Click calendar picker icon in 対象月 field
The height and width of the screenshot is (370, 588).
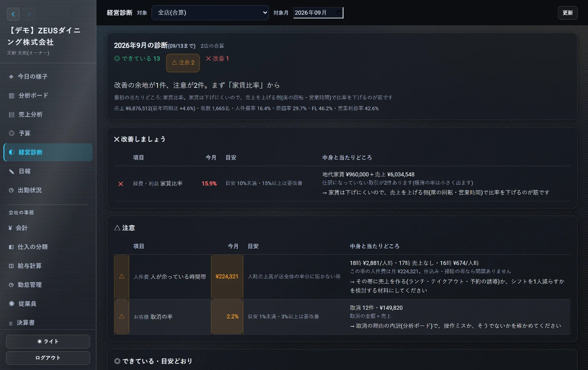tap(339, 13)
